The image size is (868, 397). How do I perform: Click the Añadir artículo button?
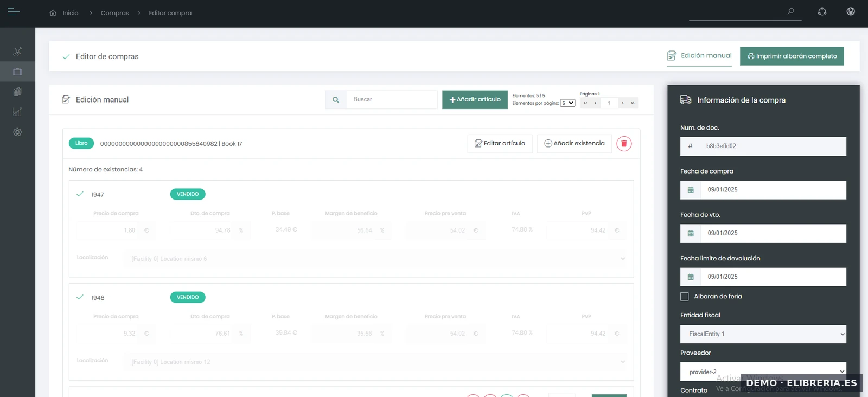[x=475, y=100]
